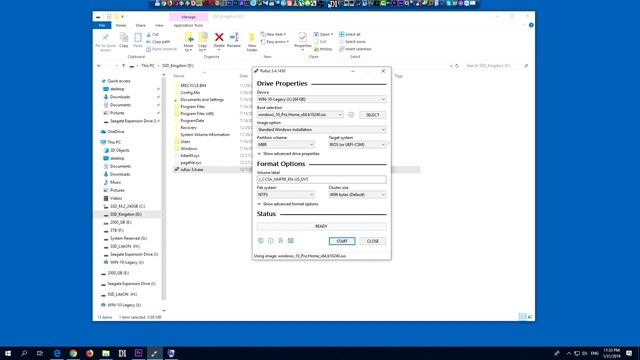
Task: Open the taskbar clock and date
Action: (x=611, y=353)
